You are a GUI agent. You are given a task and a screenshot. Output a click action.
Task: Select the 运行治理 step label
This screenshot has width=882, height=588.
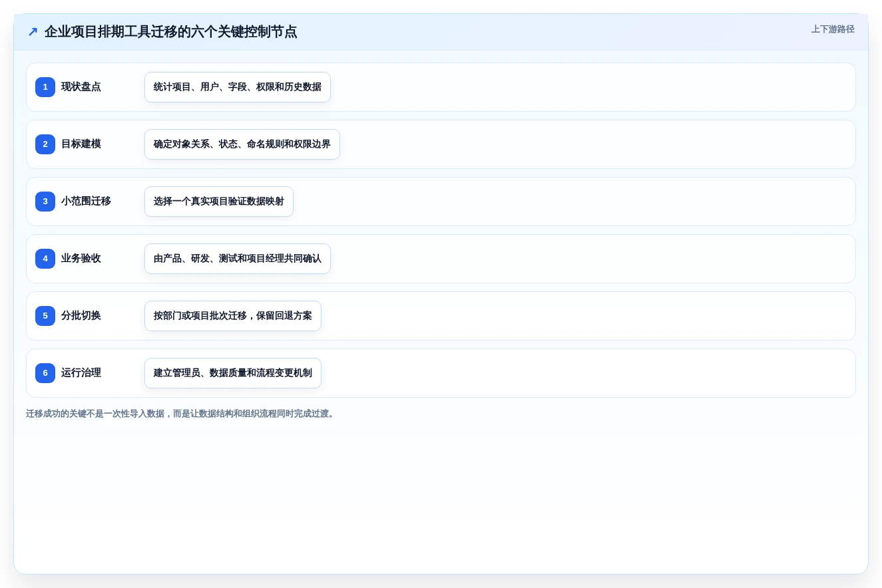pyautogui.click(x=81, y=373)
